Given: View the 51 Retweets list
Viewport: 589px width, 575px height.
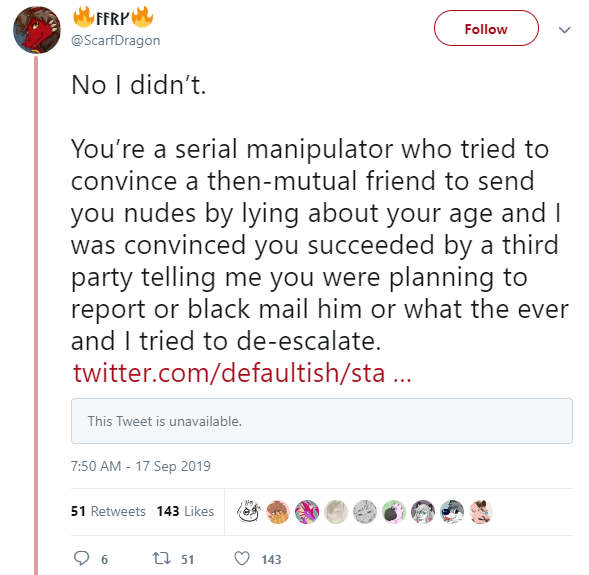Looking at the screenshot, I should point(108,511).
